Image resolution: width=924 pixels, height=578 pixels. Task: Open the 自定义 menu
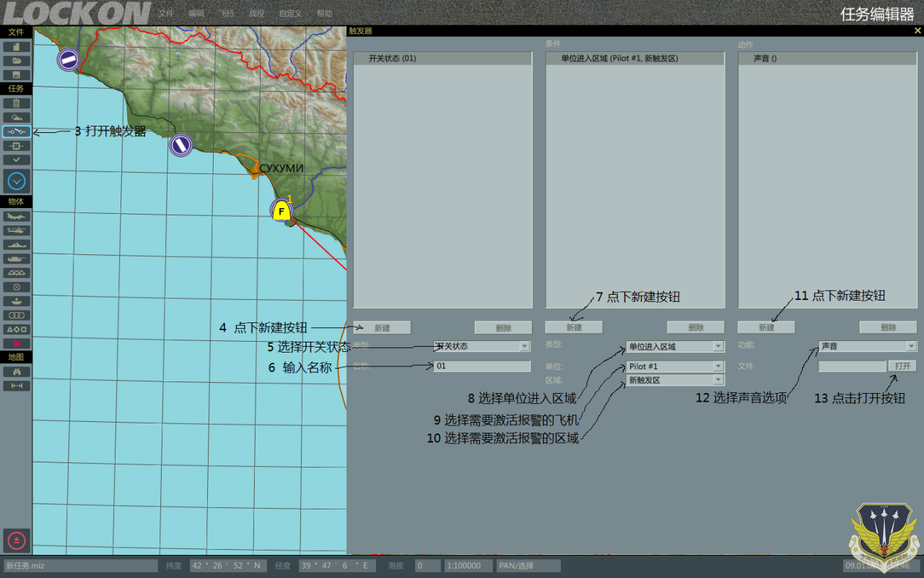click(291, 14)
